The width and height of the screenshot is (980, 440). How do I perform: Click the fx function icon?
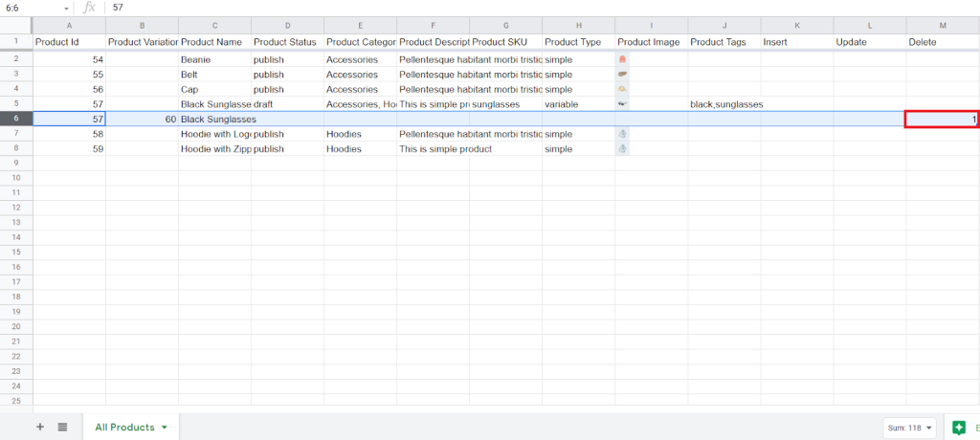[89, 8]
